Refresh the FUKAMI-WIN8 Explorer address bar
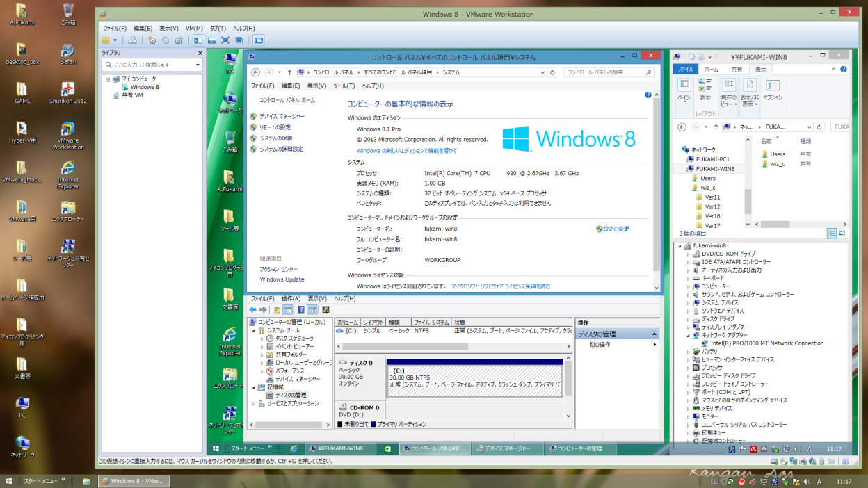This screenshot has height=488, width=868. coord(820,127)
